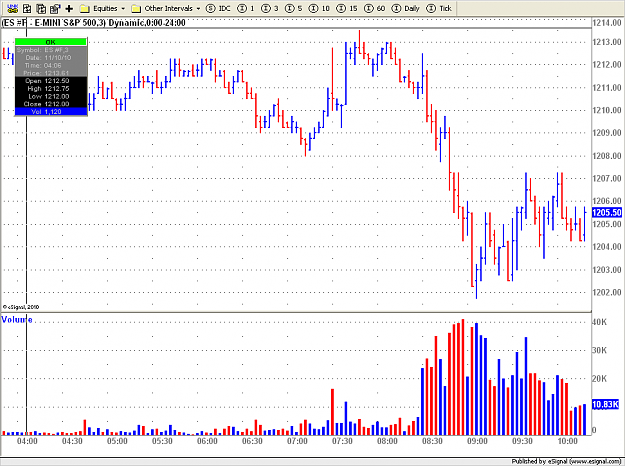Click the chart title ES #F E-MINI S&P 500
625x466 pixels.
[x=94, y=23]
